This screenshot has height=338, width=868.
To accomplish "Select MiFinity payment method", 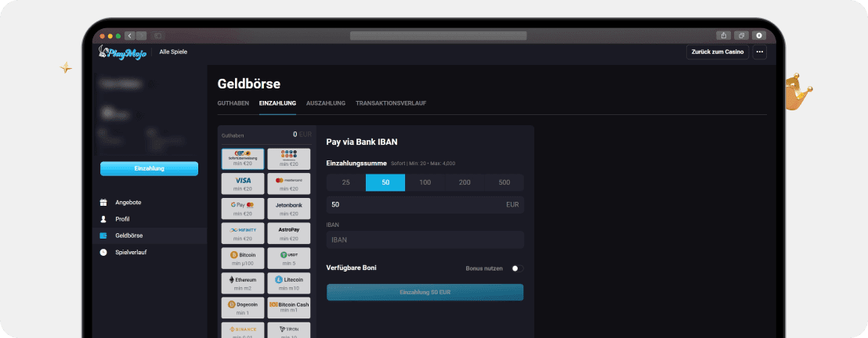I will pos(243,233).
